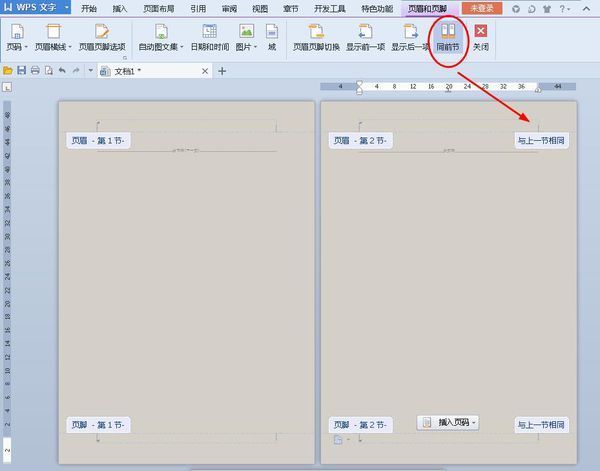Expand the 自动图文集 dropdown arrow
600x471 pixels.
pos(182,47)
